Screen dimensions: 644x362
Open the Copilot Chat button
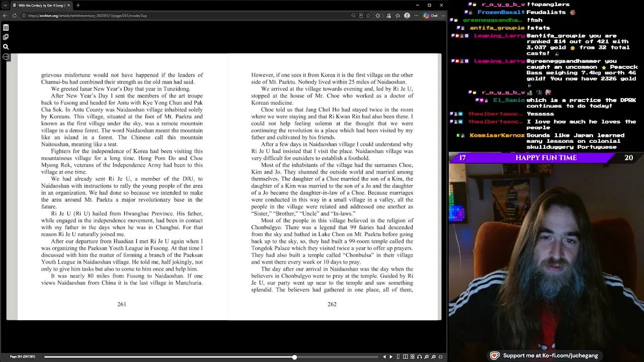coord(430,16)
